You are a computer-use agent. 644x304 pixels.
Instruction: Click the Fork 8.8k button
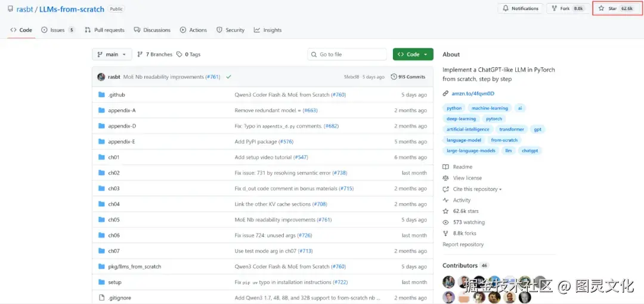coord(568,8)
